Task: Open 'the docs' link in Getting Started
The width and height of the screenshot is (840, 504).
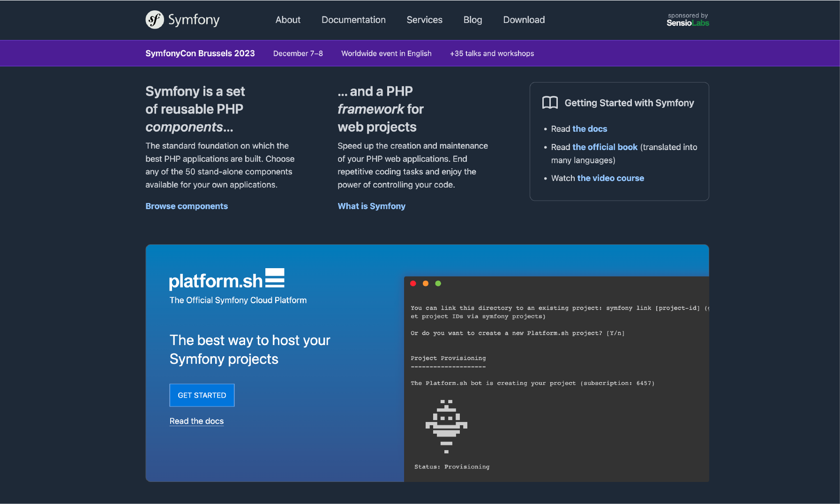Action: (x=589, y=128)
